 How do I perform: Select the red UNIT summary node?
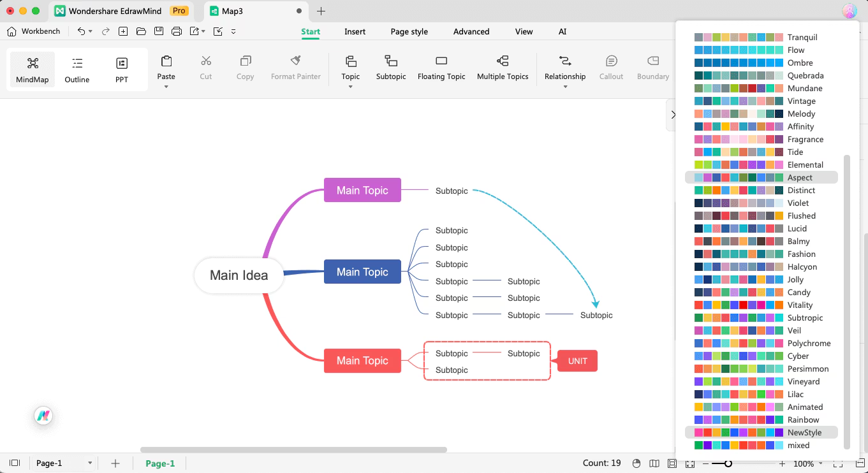[x=577, y=361]
